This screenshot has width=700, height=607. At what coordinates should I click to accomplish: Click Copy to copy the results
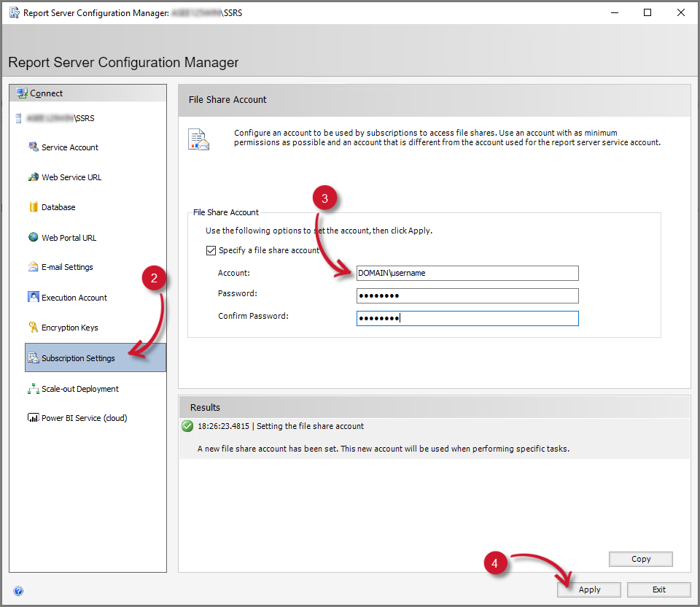tap(640, 559)
